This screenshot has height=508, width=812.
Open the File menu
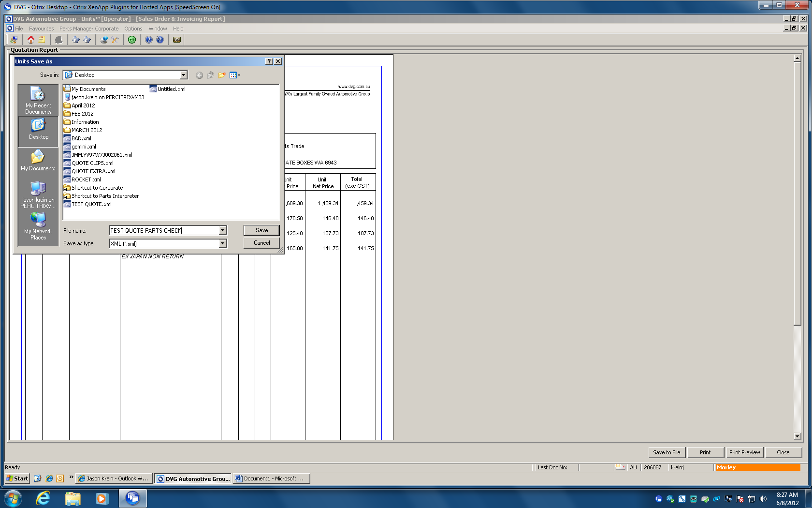click(19, 29)
